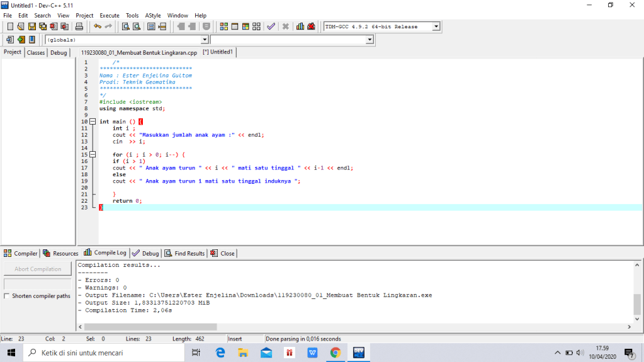Click the Run program toolbar icon
The image size is (644, 362).
tap(235, 26)
